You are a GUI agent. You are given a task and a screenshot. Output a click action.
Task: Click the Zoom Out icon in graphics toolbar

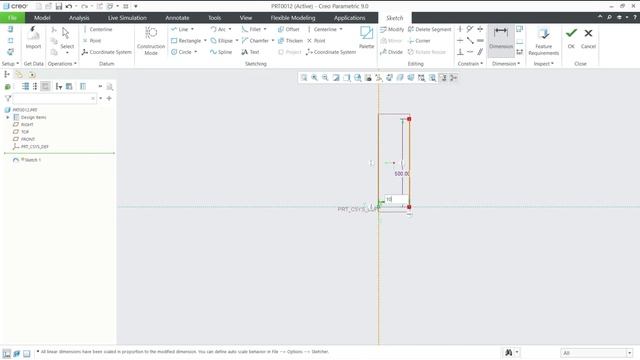[x=325, y=78]
